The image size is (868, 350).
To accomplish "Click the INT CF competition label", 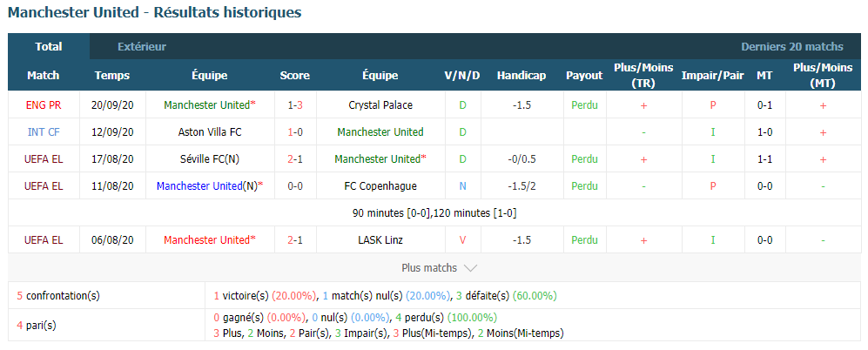I will 44,131.
